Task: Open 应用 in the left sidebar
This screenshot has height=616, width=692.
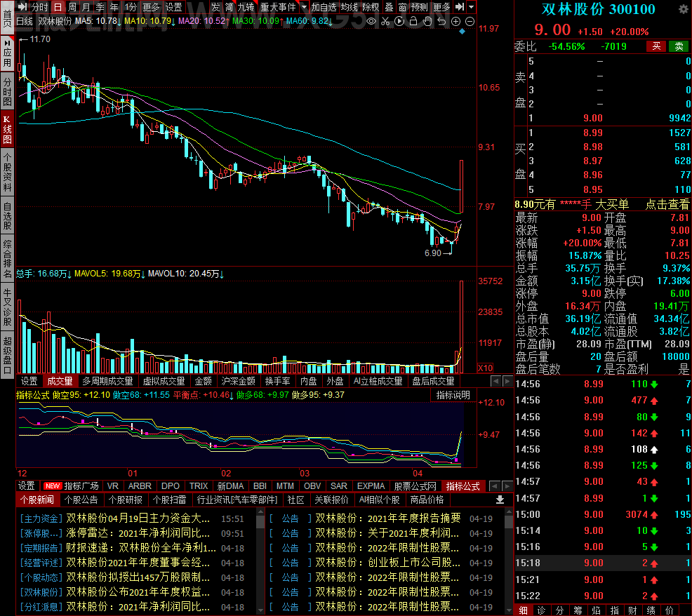Action: pyautogui.click(x=7, y=53)
